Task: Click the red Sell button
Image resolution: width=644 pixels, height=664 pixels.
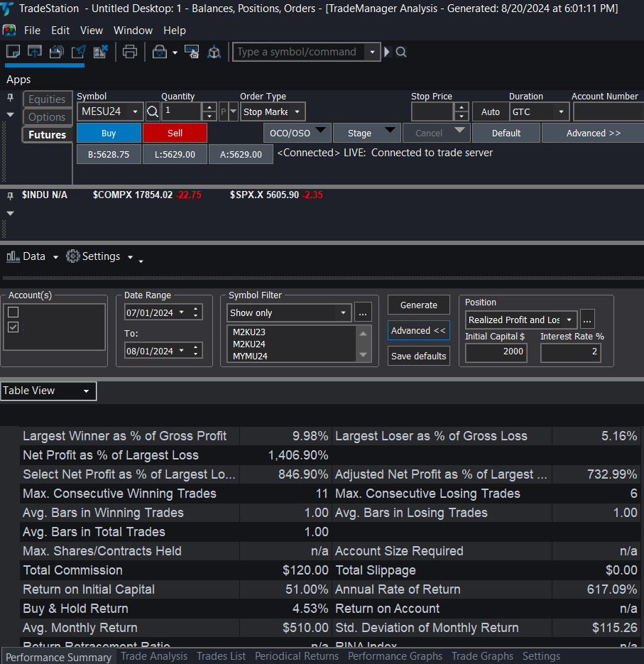Action: (175, 133)
